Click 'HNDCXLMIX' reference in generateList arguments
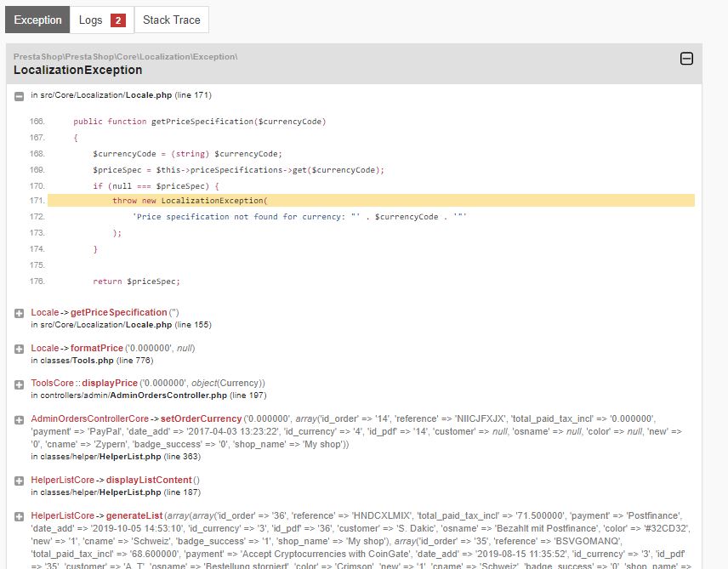 (381, 515)
